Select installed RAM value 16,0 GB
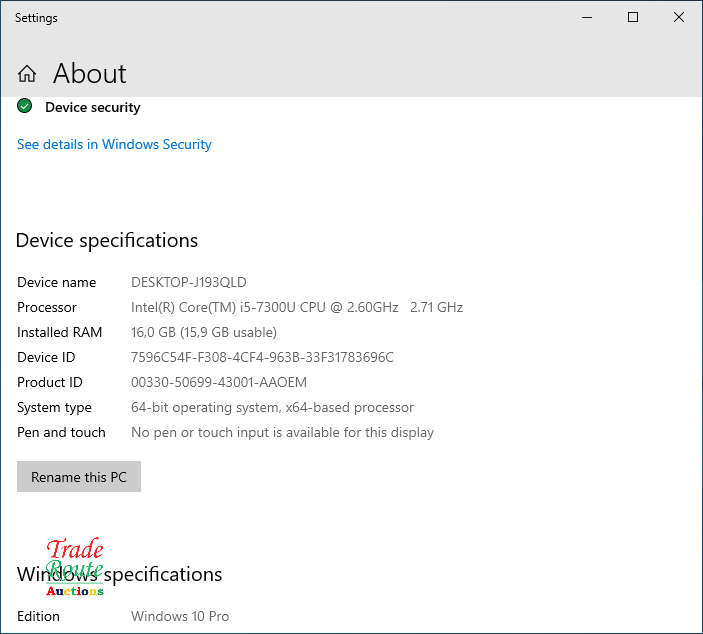The height and width of the screenshot is (634, 703). (204, 332)
